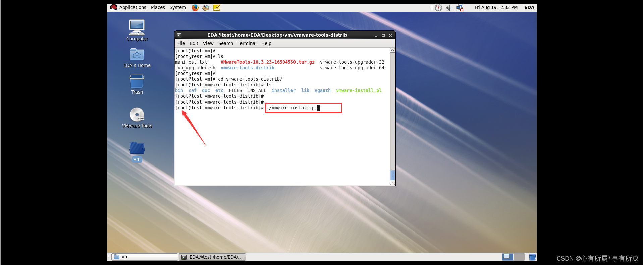
Task: Click the typed ./vmware-install.pl command
Action: (292, 108)
